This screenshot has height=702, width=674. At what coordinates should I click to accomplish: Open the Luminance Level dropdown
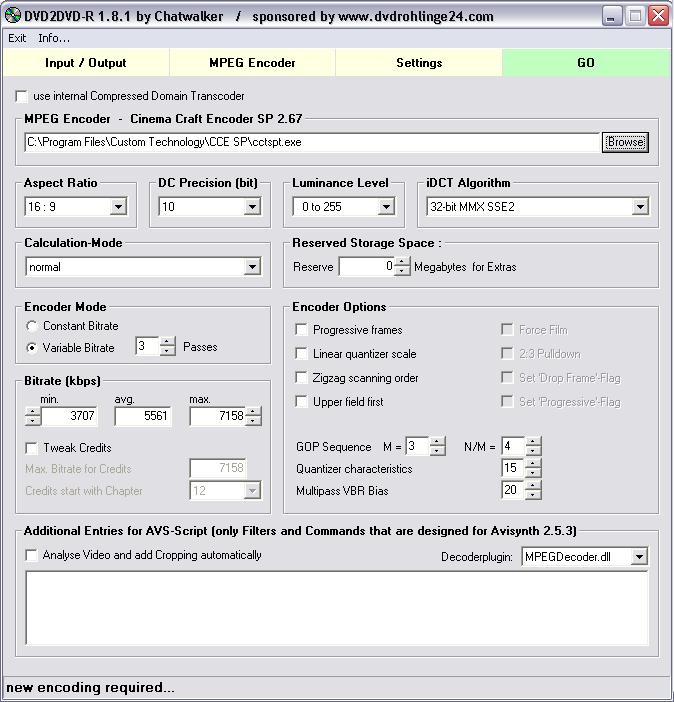point(386,207)
